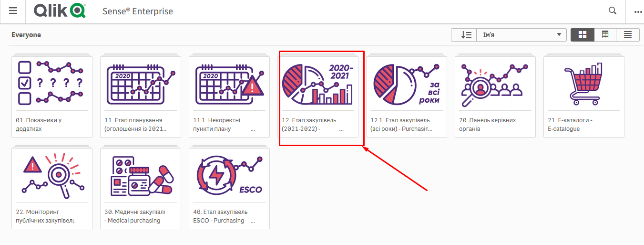The width and height of the screenshot is (644, 245).
Task: Open the 30. Медичні закупівлі app
Action: coord(141,188)
